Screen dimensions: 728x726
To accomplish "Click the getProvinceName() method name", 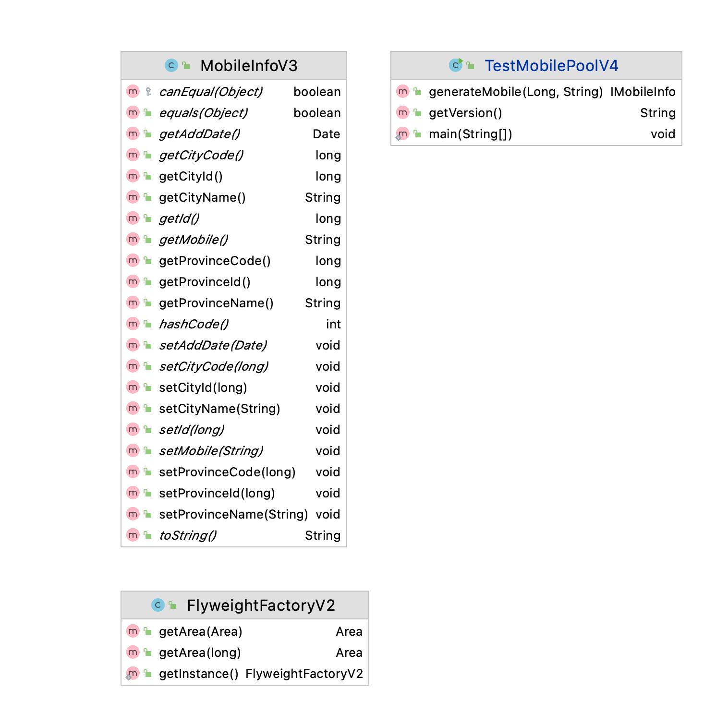I will (216, 303).
